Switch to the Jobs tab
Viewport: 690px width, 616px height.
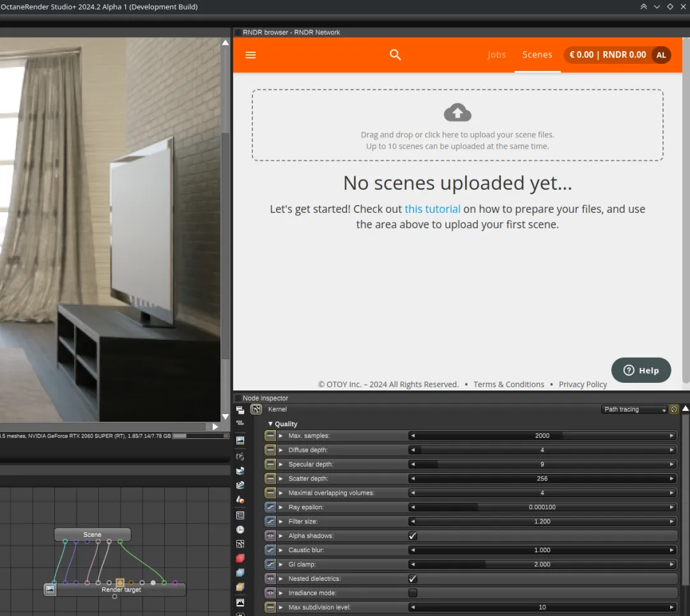point(496,55)
